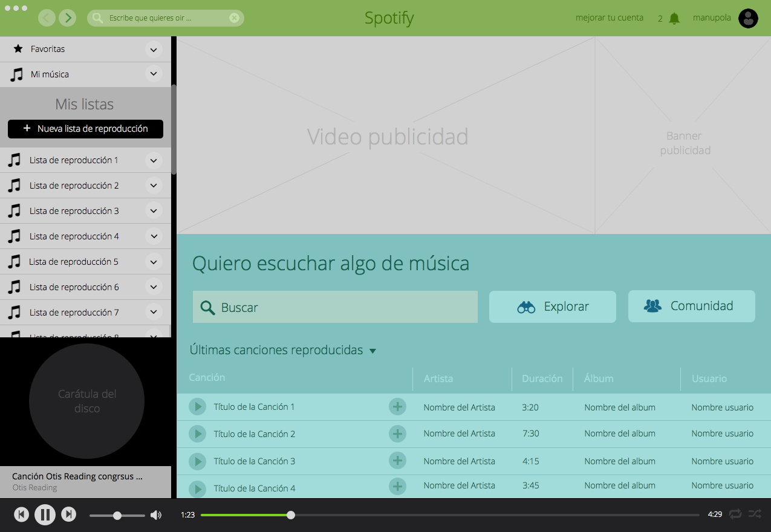Skip to previous track
Viewport: 771px width, 532px height.
click(x=21, y=514)
